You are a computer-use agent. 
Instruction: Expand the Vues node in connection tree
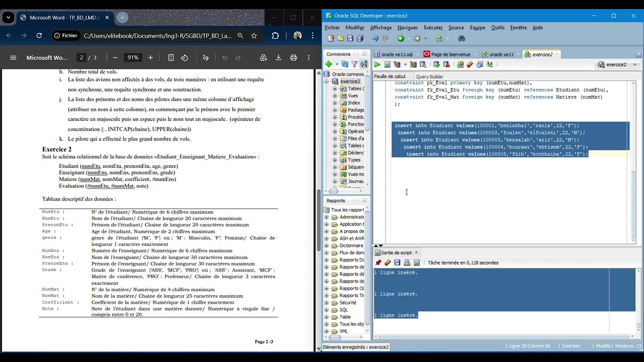[x=335, y=96]
